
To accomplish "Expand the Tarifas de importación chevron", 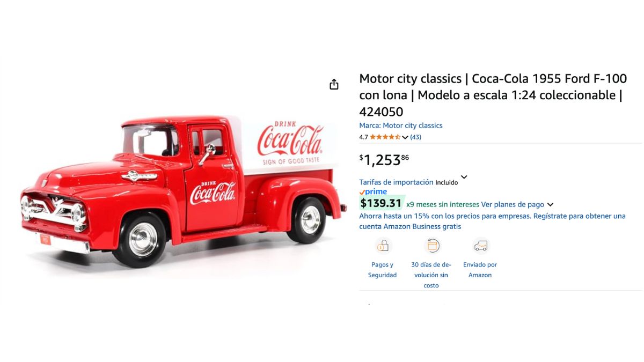I will (464, 177).
